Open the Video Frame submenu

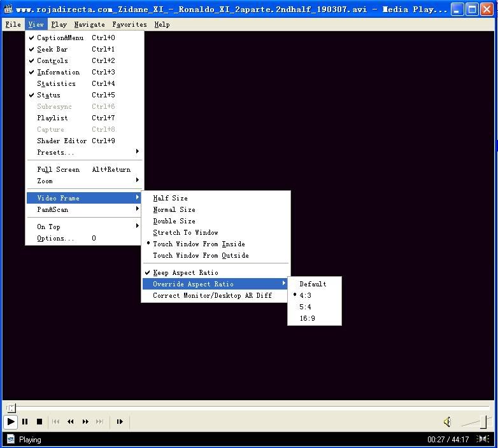(x=84, y=198)
